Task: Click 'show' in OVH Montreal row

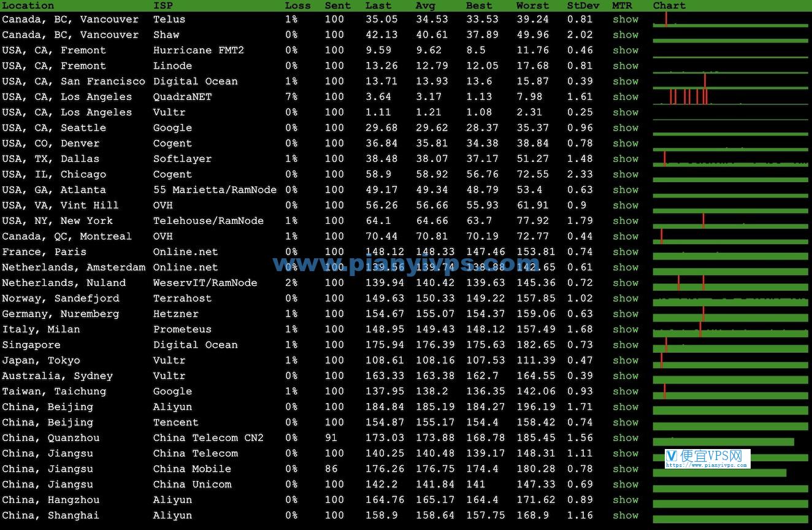Action: coord(626,236)
